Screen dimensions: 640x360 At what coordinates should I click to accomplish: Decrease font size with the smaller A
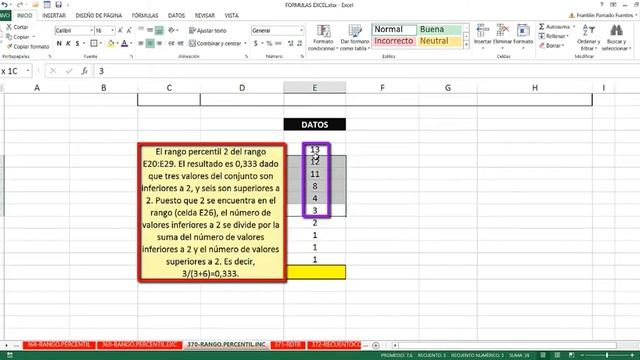[x=129, y=31]
